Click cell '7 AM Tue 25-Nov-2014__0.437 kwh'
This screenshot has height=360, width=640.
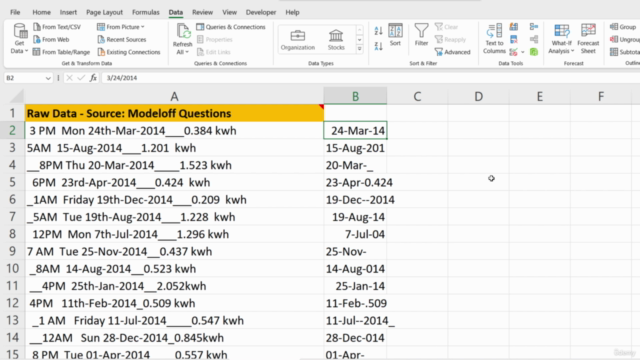coord(174,251)
